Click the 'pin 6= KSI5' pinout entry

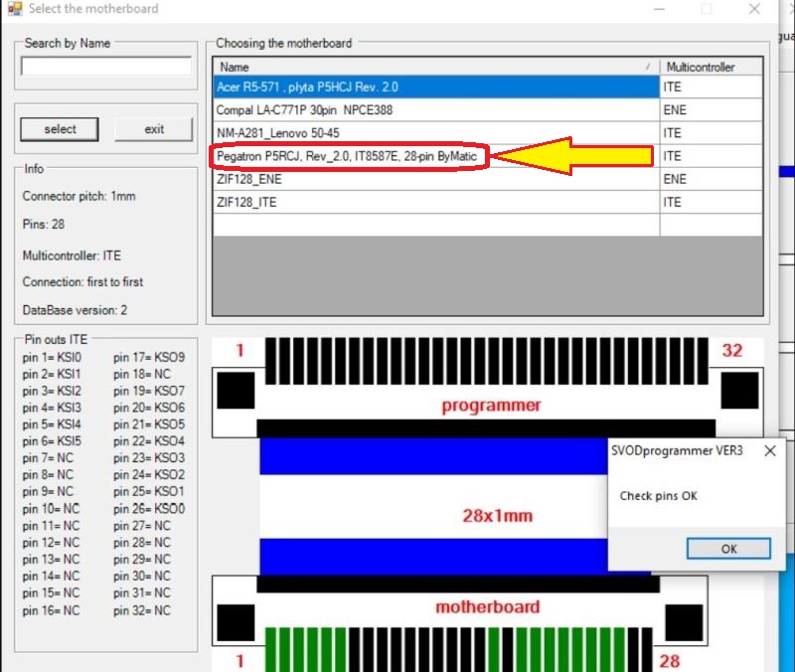52,441
